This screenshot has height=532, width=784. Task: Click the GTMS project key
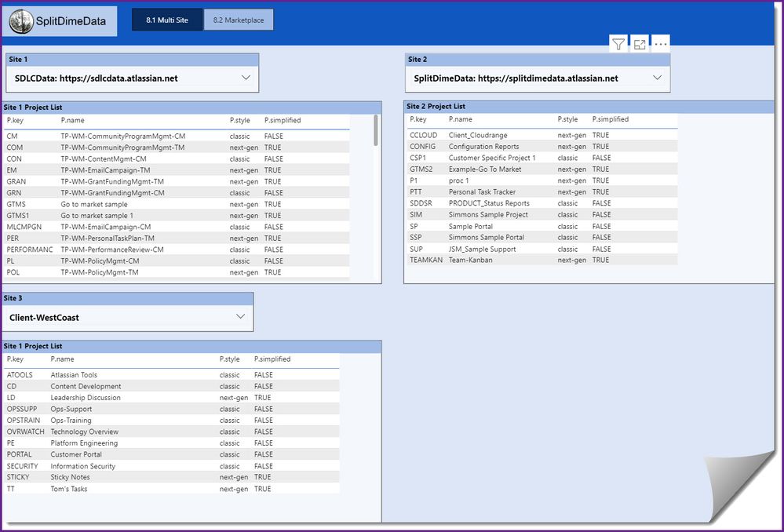click(16, 204)
